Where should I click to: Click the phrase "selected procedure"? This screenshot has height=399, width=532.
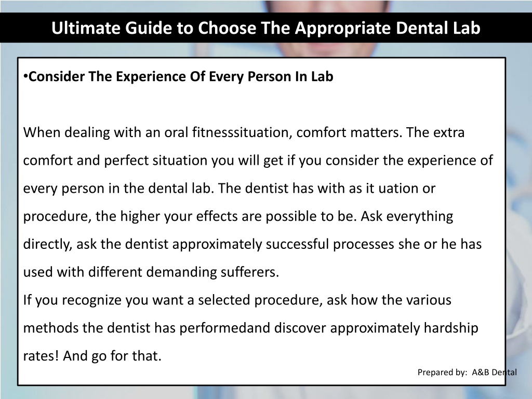click(x=260, y=300)
